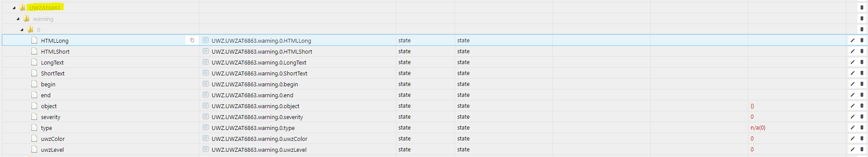Edit the type state with pencil icon
Viewport: 868px width, 157px height.
(852, 127)
